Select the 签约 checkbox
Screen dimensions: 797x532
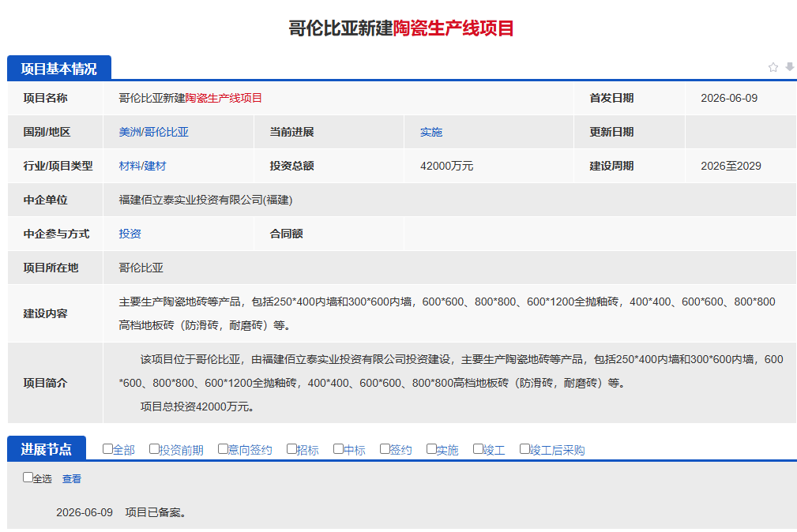pos(385,448)
